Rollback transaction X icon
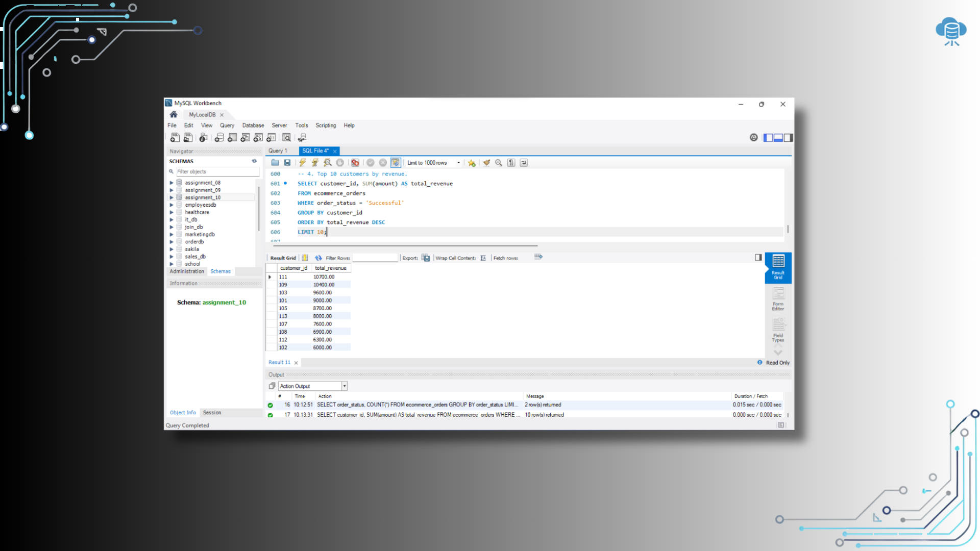The height and width of the screenshot is (551, 980). click(x=383, y=163)
